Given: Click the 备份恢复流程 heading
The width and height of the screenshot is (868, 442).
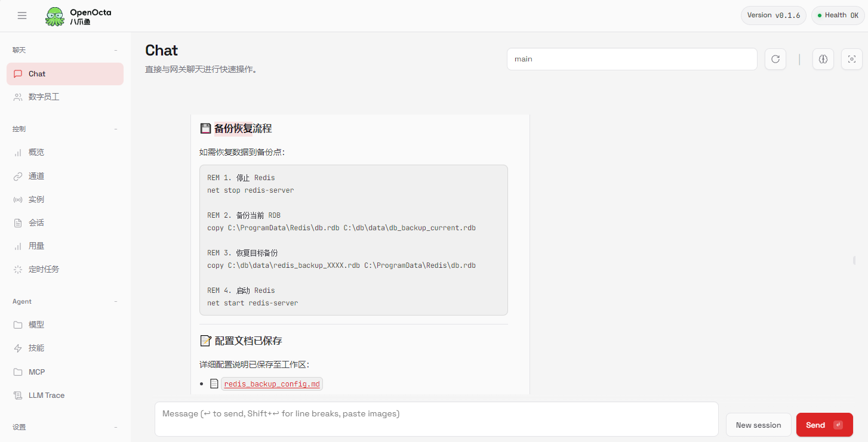Looking at the screenshot, I should coord(243,128).
